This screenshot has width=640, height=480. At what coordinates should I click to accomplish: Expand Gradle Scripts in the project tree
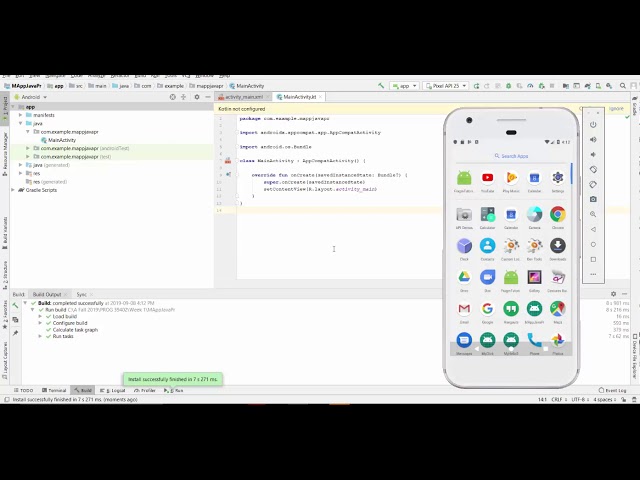[13, 190]
